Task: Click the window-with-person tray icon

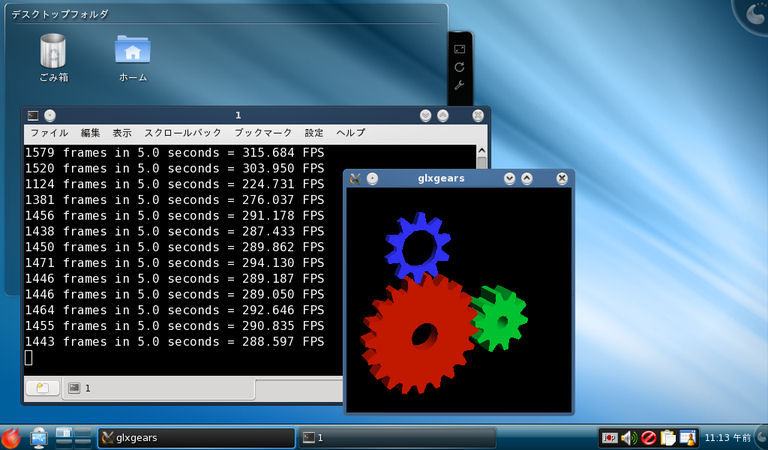Action: click(688, 438)
